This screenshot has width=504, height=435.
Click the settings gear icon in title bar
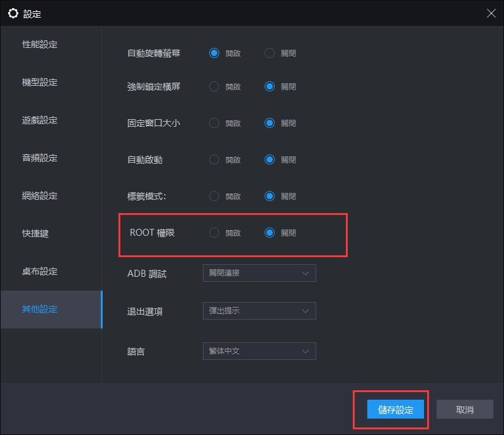tap(14, 13)
